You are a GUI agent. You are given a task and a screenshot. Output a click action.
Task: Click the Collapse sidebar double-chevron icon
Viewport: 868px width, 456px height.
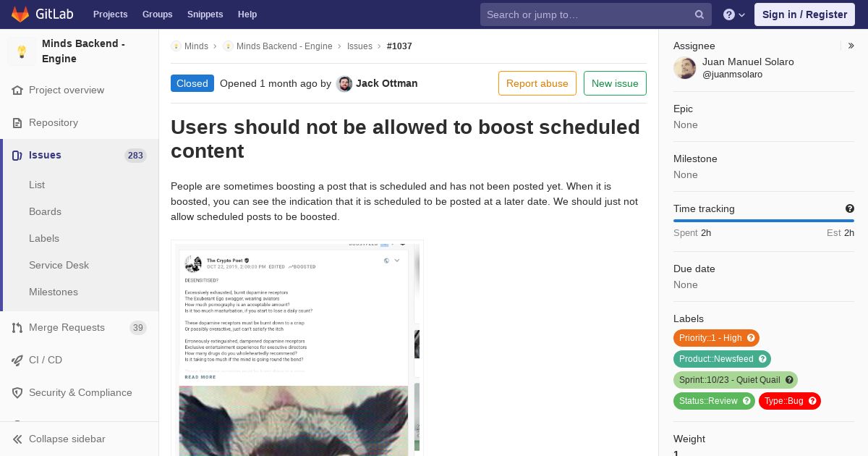coord(17,439)
